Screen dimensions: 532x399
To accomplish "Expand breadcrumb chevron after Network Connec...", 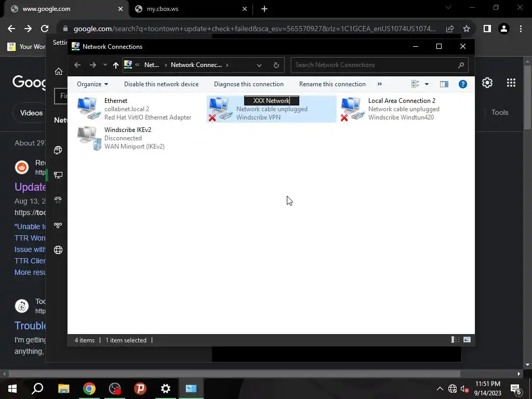I will (x=227, y=65).
